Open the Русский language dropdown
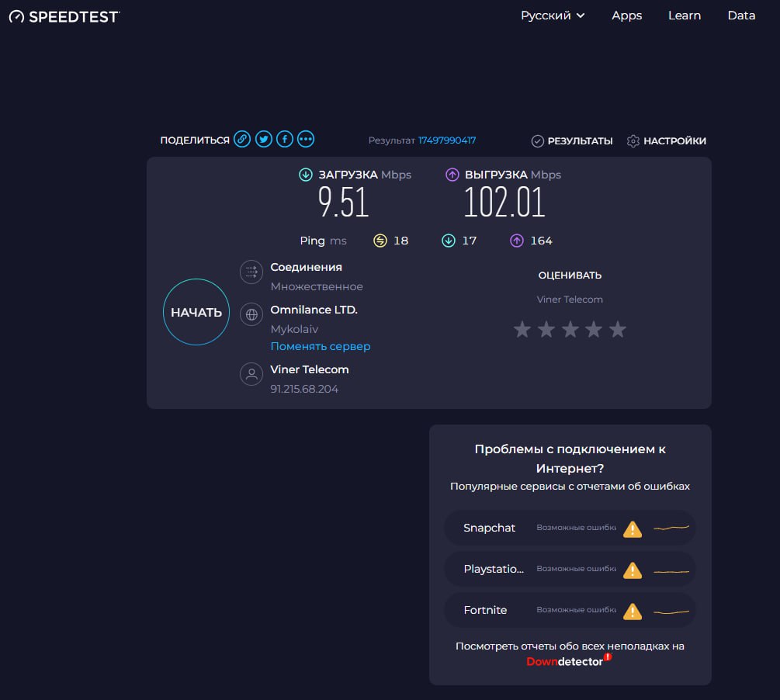 pyautogui.click(x=553, y=16)
